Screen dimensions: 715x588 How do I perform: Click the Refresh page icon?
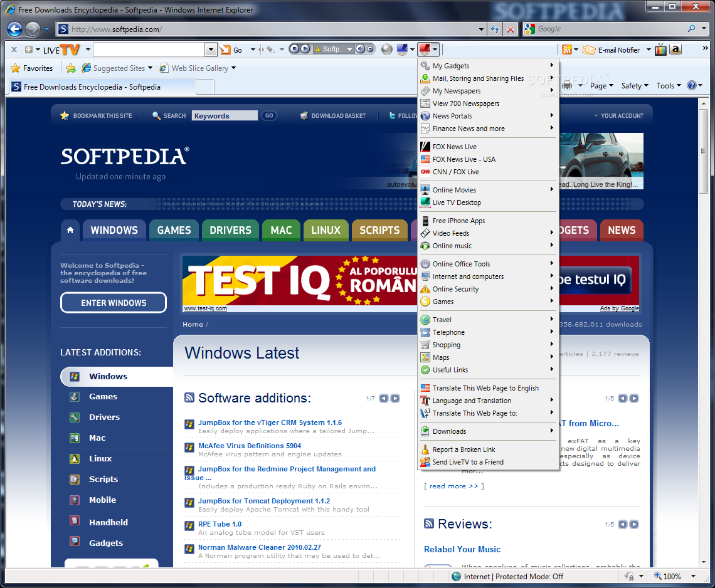click(x=495, y=29)
